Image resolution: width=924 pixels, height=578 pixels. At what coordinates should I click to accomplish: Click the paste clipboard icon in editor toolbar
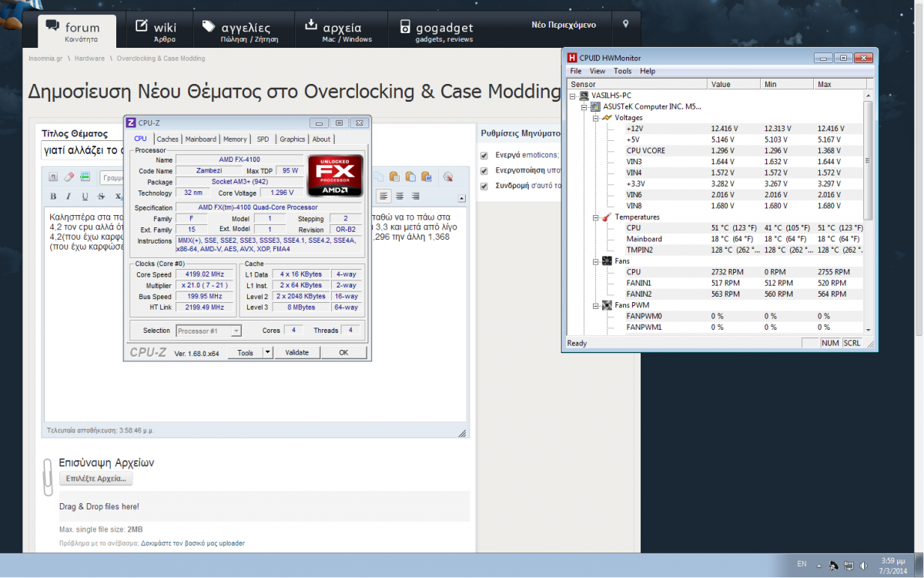tap(394, 176)
